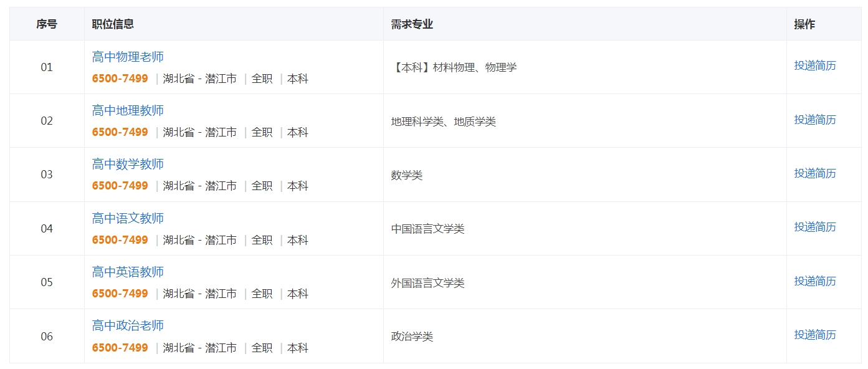The width and height of the screenshot is (868, 369).
Task: Open the 高中语文教师 job posting
Action: (x=128, y=218)
